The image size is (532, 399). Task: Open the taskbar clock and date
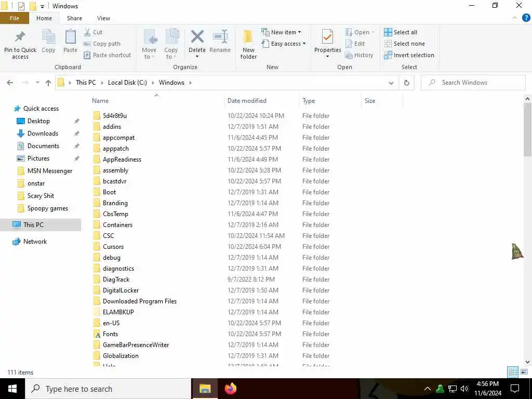pos(487,389)
